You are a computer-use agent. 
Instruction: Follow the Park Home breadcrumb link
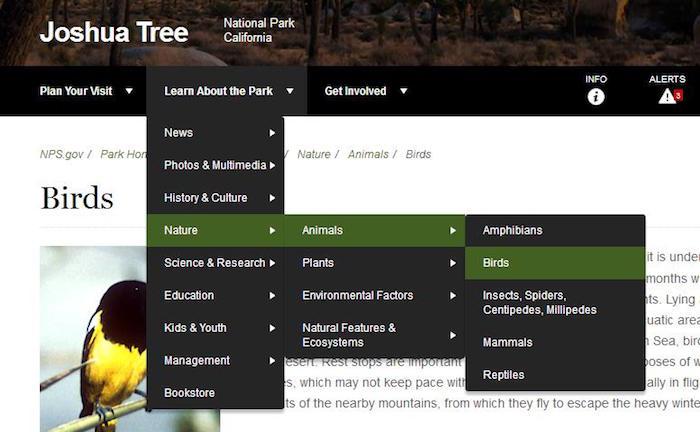click(x=123, y=154)
